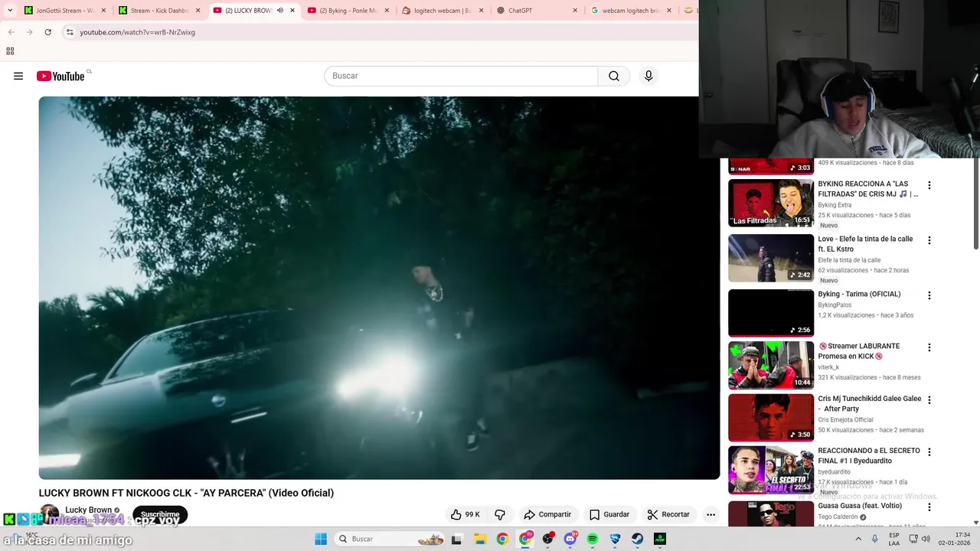
Task: Use the page vertical scrollbar
Action: 975,204
